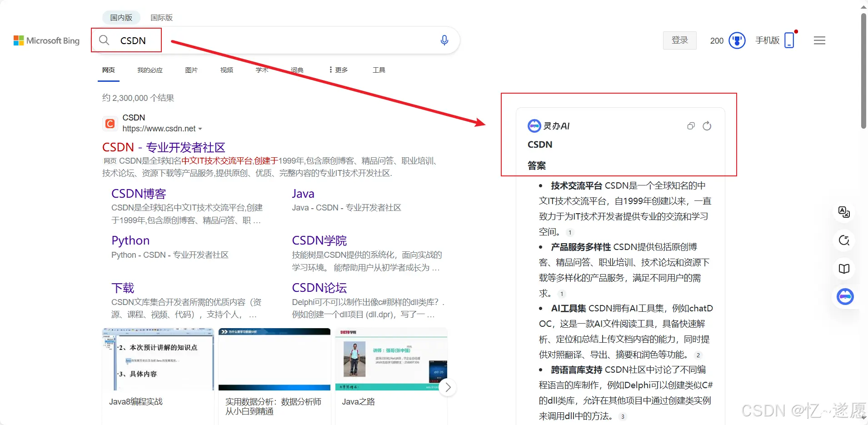Click the search input box containing CSDN
The width and height of the screenshot is (868, 425).
pos(276,40)
